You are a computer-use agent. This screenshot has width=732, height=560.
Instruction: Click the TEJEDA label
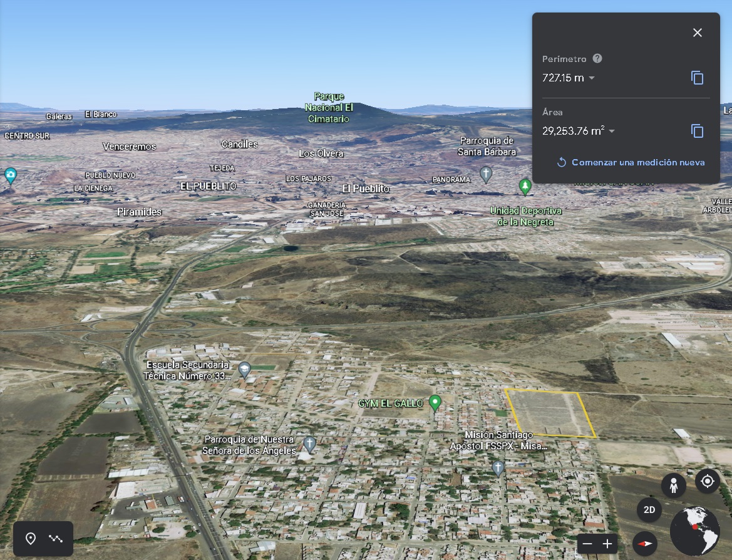coord(222,168)
